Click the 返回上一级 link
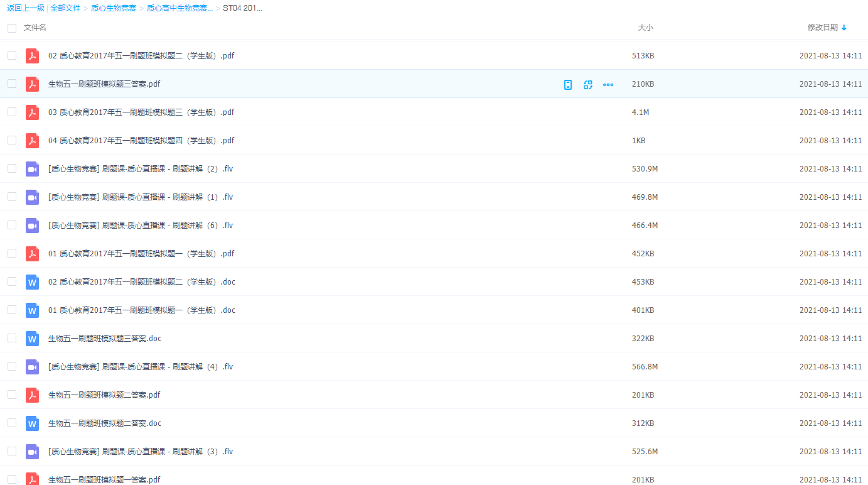This screenshot has width=868, height=485. coord(26,8)
